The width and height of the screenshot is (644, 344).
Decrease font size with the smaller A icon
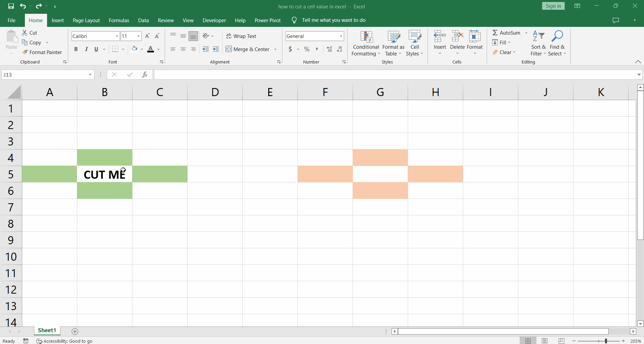point(157,36)
